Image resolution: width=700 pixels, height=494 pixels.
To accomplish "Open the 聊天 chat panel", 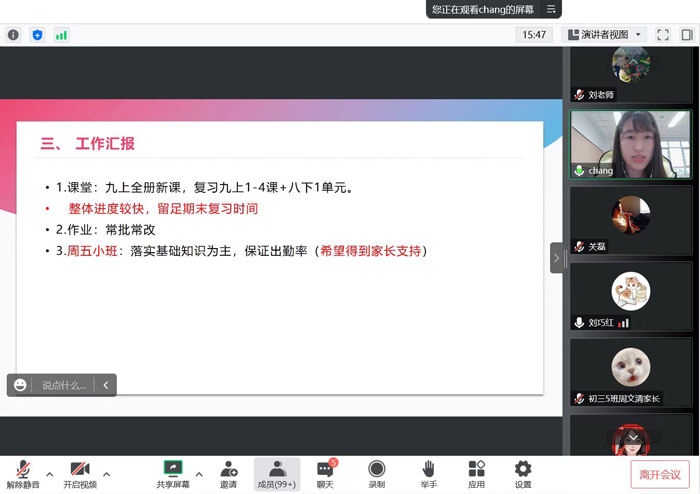I will (325, 474).
